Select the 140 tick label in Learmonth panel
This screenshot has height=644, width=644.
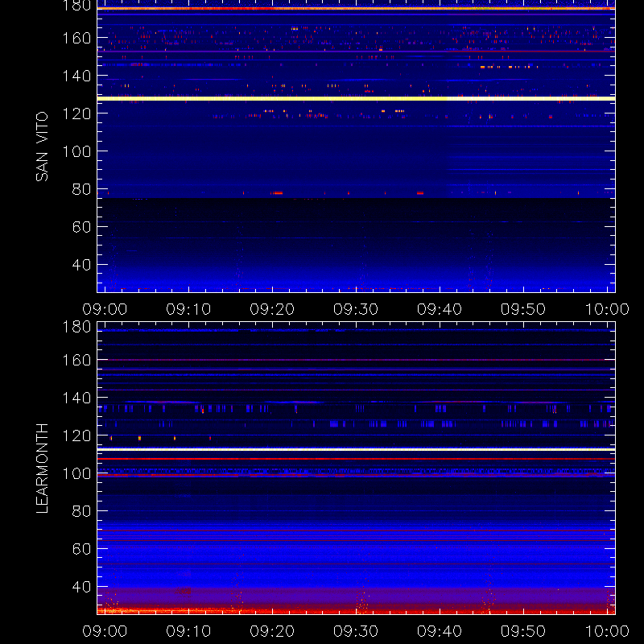pos(76,398)
